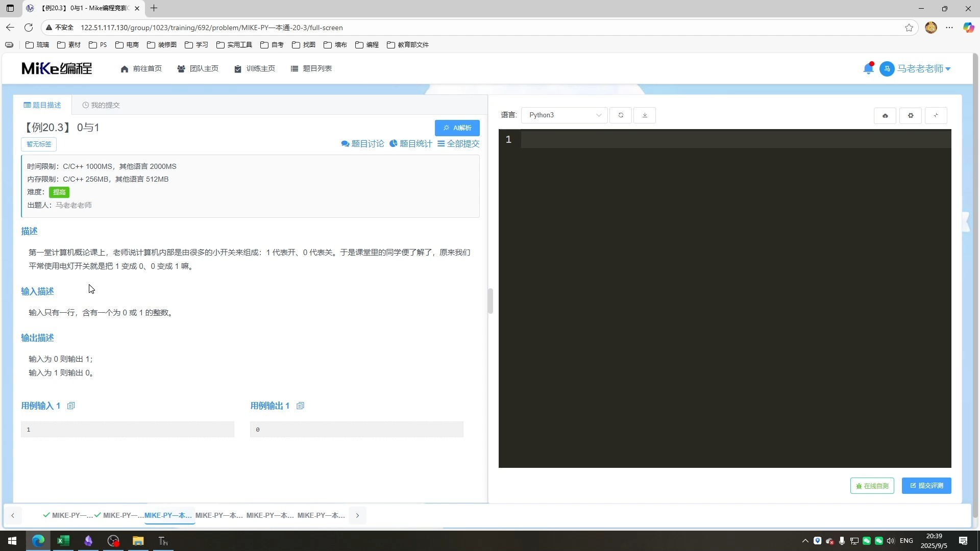Open the 题目列表 menu item
Image resolution: width=980 pixels, height=551 pixels.
coord(311,69)
